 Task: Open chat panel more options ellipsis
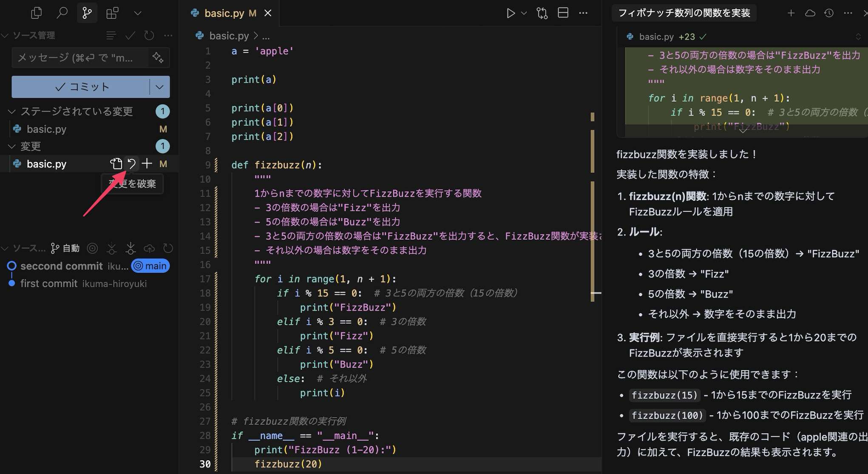click(x=848, y=13)
